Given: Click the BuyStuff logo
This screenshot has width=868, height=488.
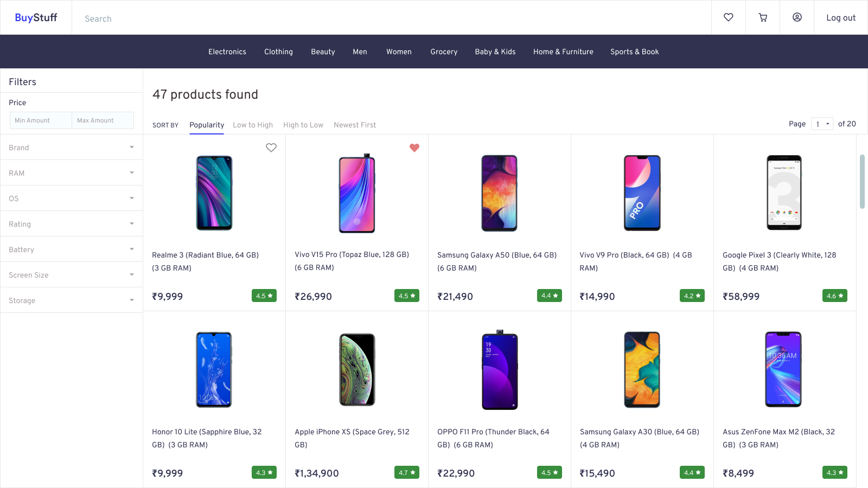Looking at the screenshot, I should [36, 17].
